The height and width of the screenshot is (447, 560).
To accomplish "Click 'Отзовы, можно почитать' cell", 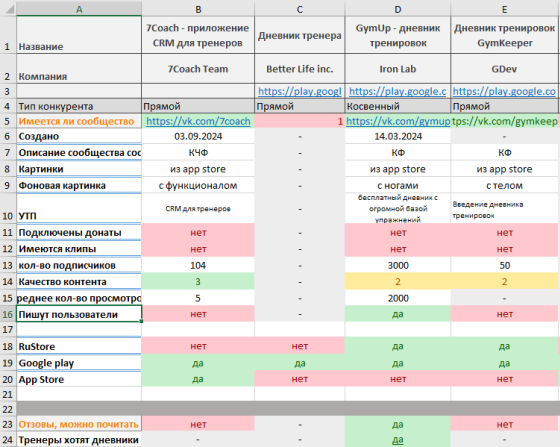I will 79,424.
